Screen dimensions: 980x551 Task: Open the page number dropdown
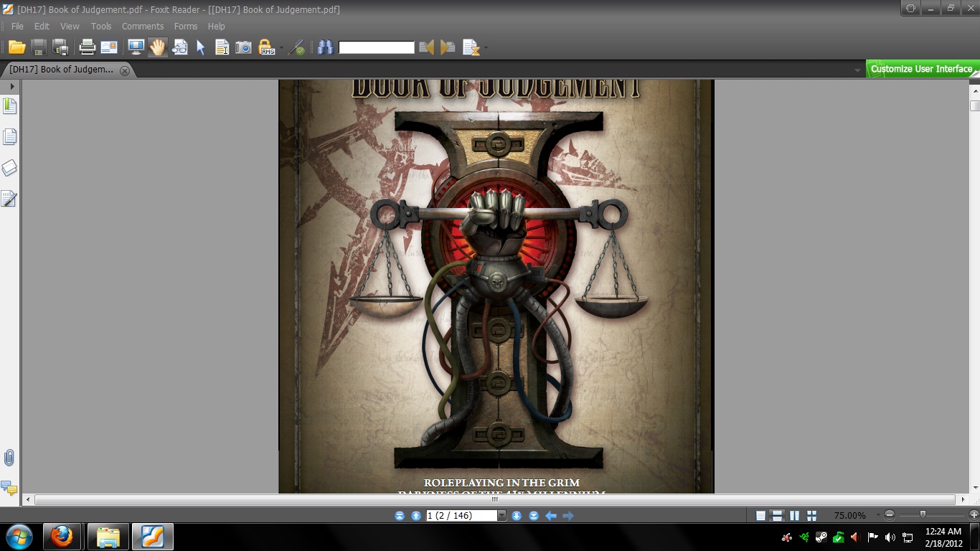(x=501, y=515)
